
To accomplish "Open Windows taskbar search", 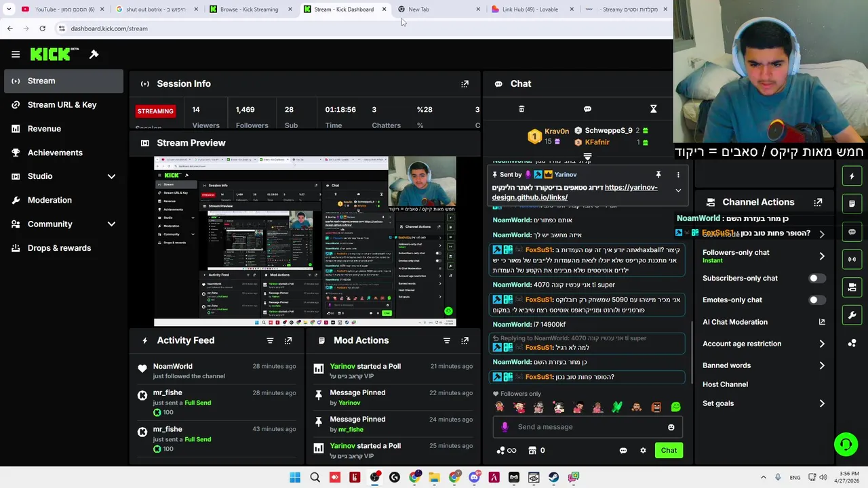I will click(x=315, y=478).
